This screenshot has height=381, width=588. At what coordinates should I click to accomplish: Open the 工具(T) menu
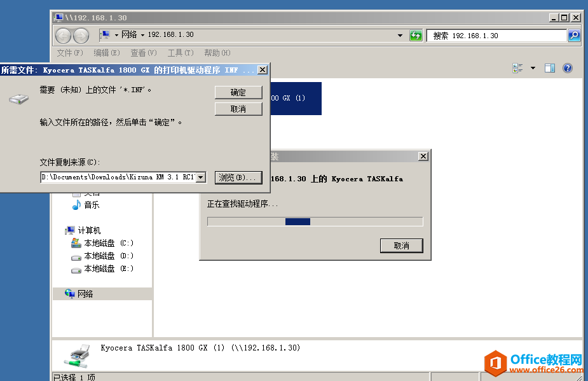coord(181,53)
